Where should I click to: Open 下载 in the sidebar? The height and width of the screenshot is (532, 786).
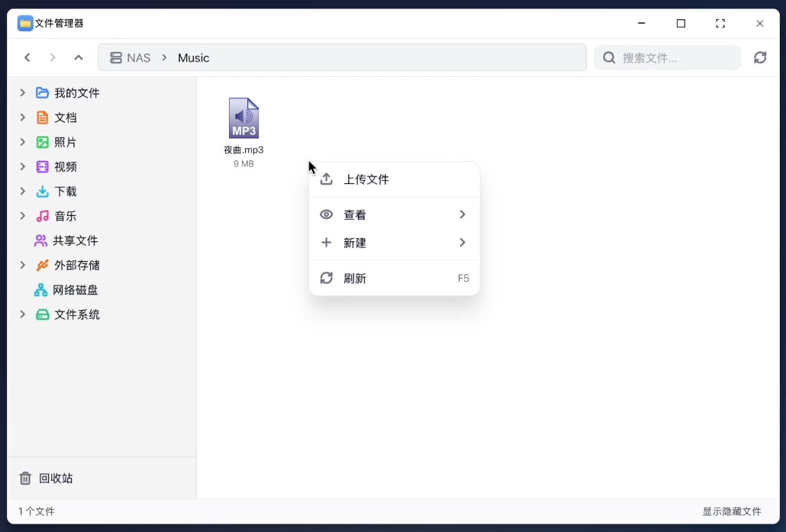(x=65, y=191)
